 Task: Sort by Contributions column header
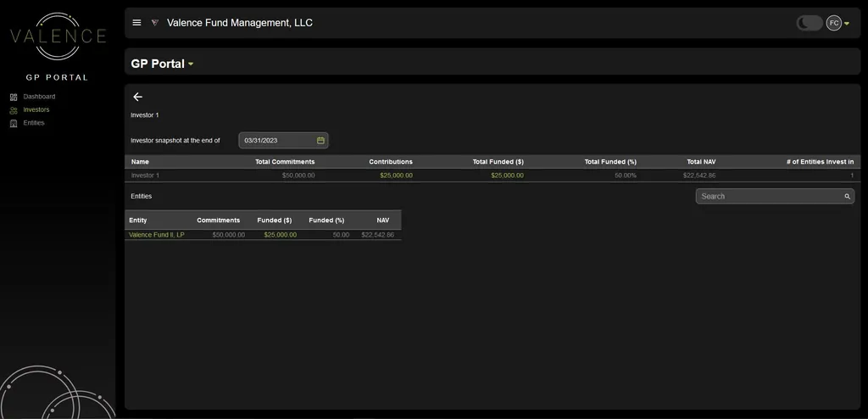(x=391, y=162)
